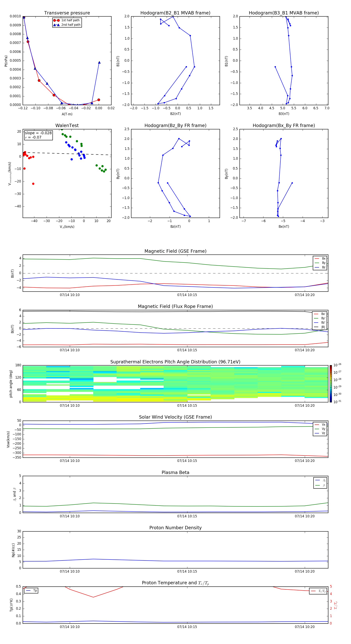Click the 'Magnetic Field (GSE Frame)' title
Screen dimensions: 351x644
point(175,251)
